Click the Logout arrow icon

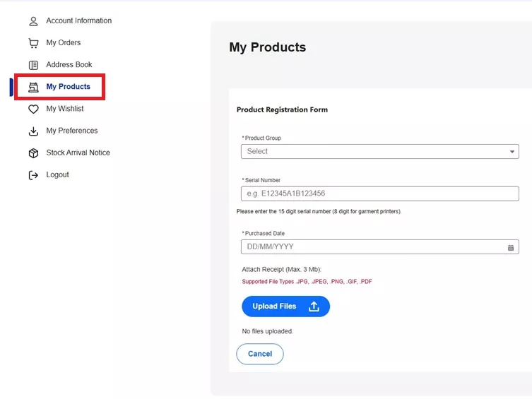click(x=33, y=175)
